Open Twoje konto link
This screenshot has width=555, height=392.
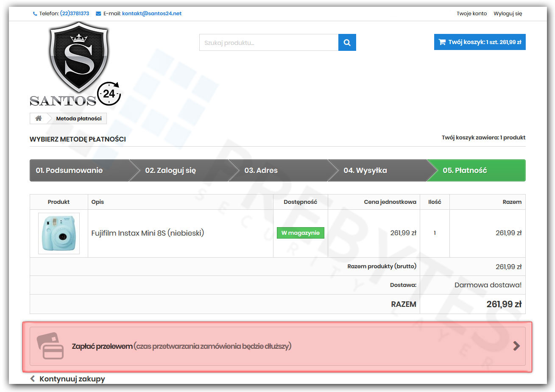[471, 14]
